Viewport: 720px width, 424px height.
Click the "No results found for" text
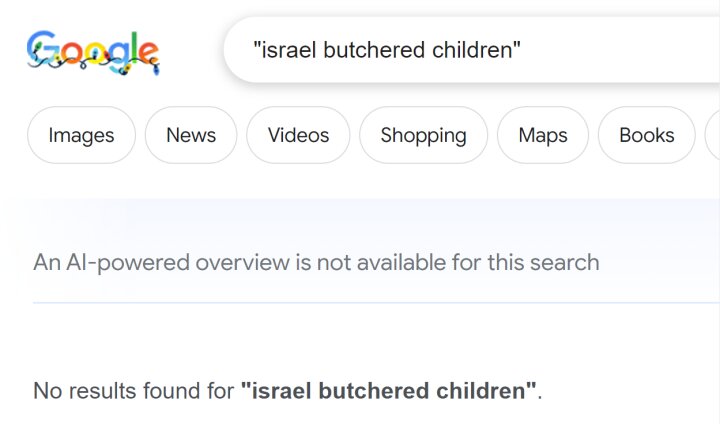click(x=134, y=391)
